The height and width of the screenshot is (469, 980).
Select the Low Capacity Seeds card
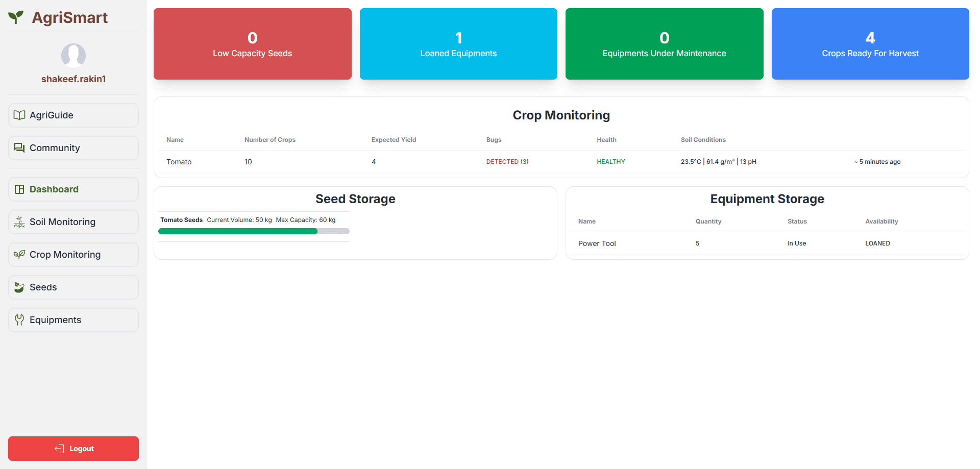click(252, 44)
